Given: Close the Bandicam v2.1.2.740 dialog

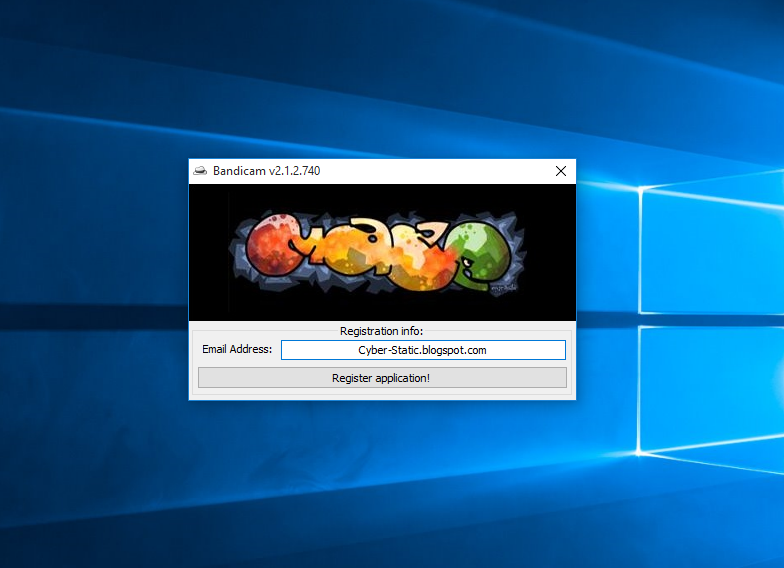Looking at the screenshot, I should 561,171.
